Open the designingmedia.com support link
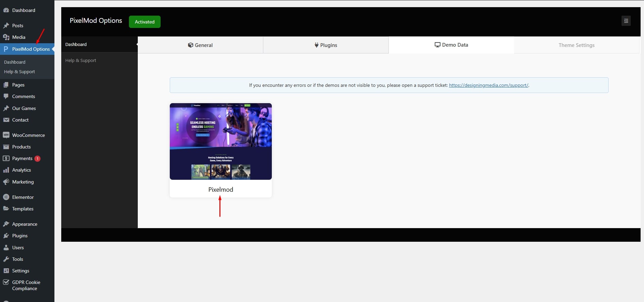Image resolution: width=644 pixels, height=302 pixels. coord(489,85)
